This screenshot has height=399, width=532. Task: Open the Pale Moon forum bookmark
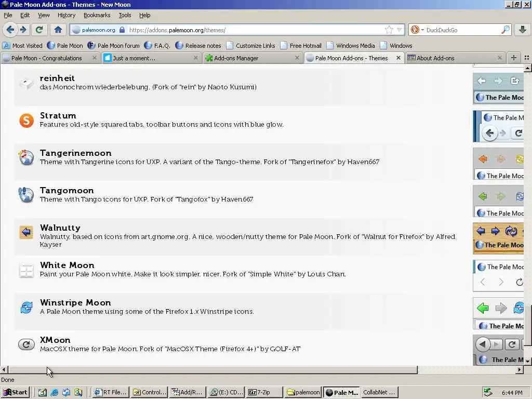tap(113, 46)
